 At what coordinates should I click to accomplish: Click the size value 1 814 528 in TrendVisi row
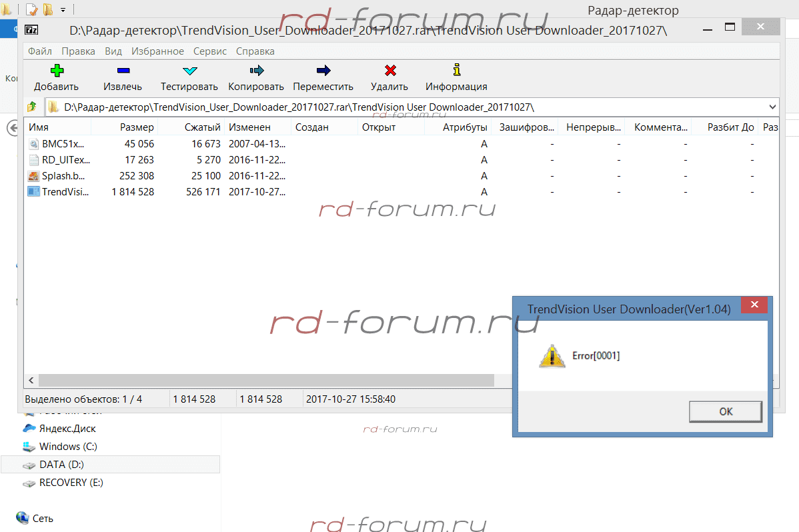click(x=133, y=192)
